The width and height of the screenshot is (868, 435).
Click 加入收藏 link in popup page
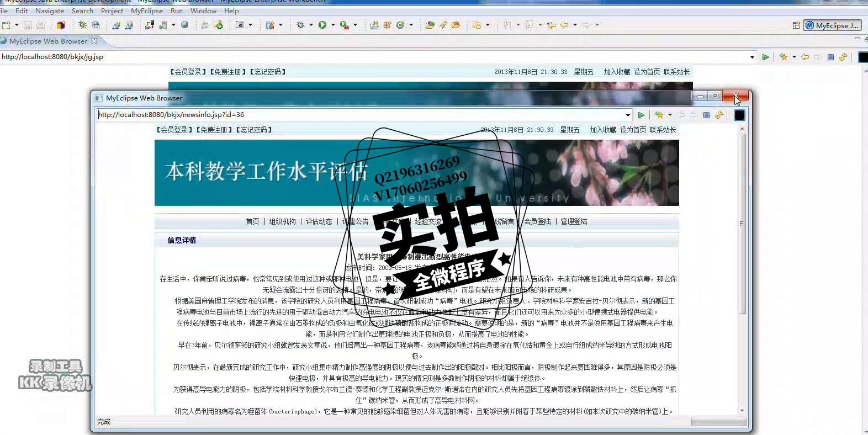(603, 130)
